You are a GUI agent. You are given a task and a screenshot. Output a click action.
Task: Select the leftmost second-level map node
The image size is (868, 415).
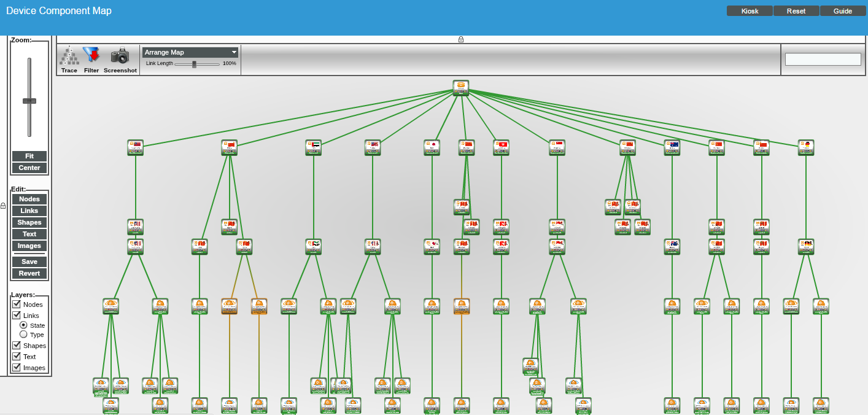136,147
